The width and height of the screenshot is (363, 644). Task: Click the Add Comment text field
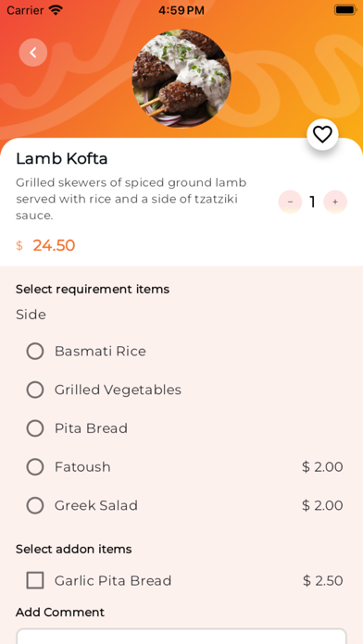click(x=181, y=636)
